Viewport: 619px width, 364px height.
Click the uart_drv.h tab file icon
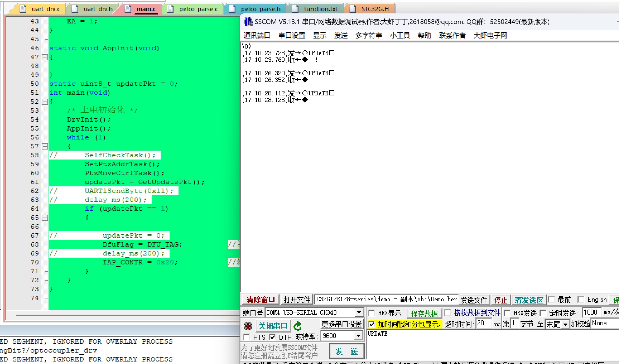(75, 9)
